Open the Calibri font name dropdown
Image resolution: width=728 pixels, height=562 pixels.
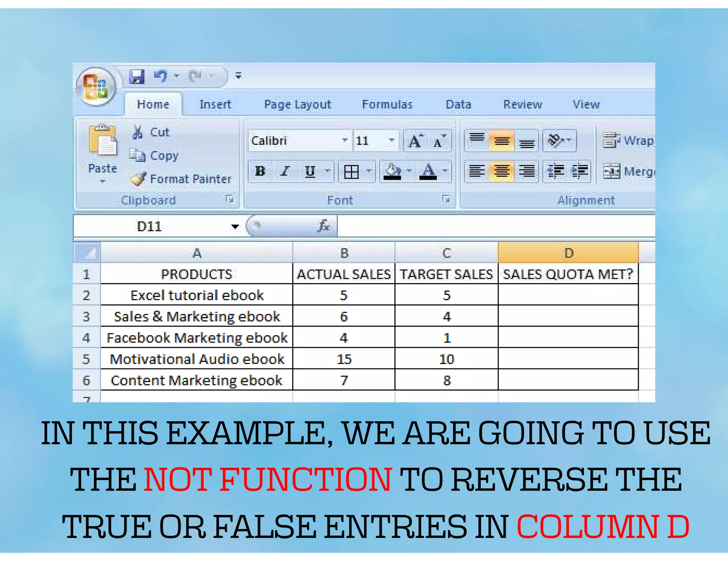pos(344,140)
